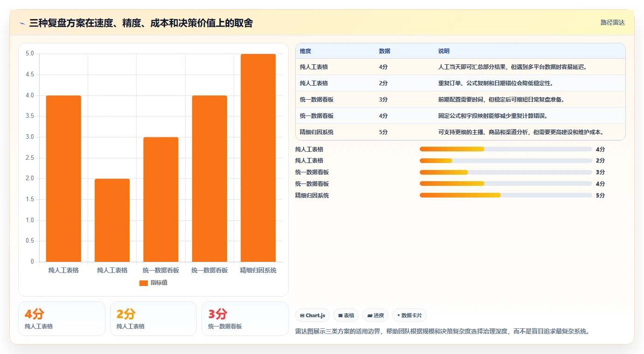Viewport: 644px width, 354px height.
Task: Click the footer sentence starting with 雷达图展示
Action: [443, 332]
